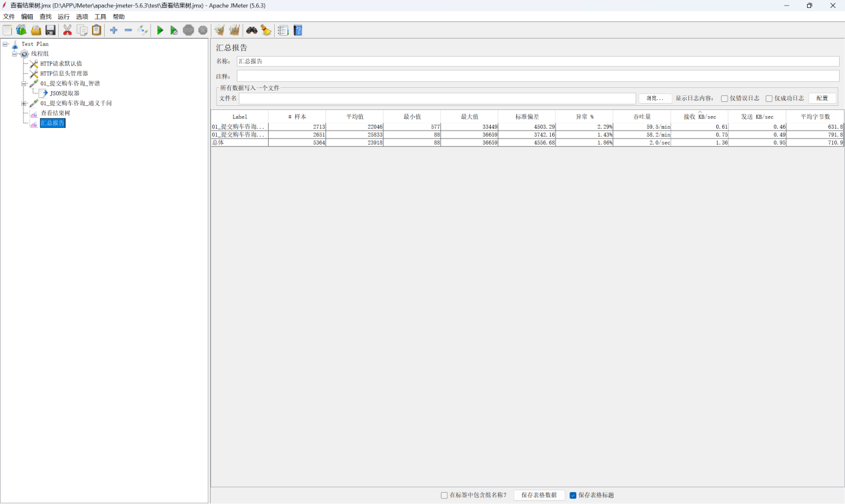Clear all results with double broom icon

[x=234, y=30]
